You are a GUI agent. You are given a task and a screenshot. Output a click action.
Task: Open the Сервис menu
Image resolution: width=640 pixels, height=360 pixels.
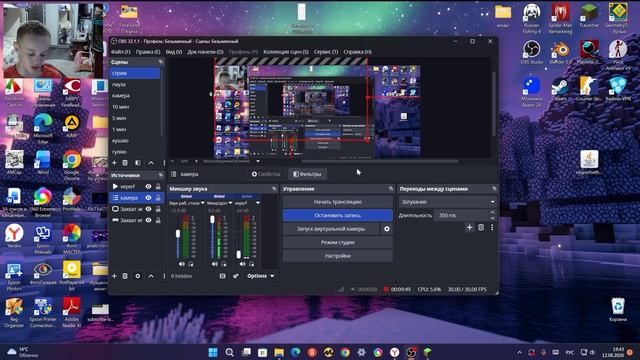point(326,52)
